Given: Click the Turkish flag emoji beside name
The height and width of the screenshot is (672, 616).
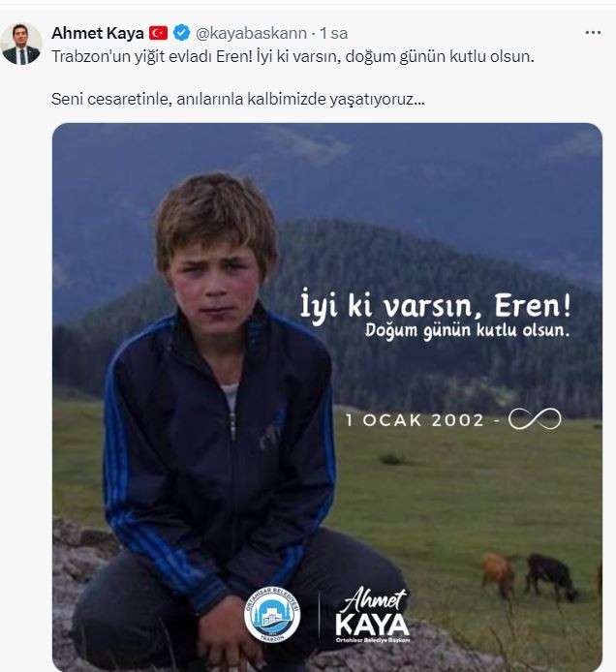Looking at the screenshot, I should click(x=158, y=33).
